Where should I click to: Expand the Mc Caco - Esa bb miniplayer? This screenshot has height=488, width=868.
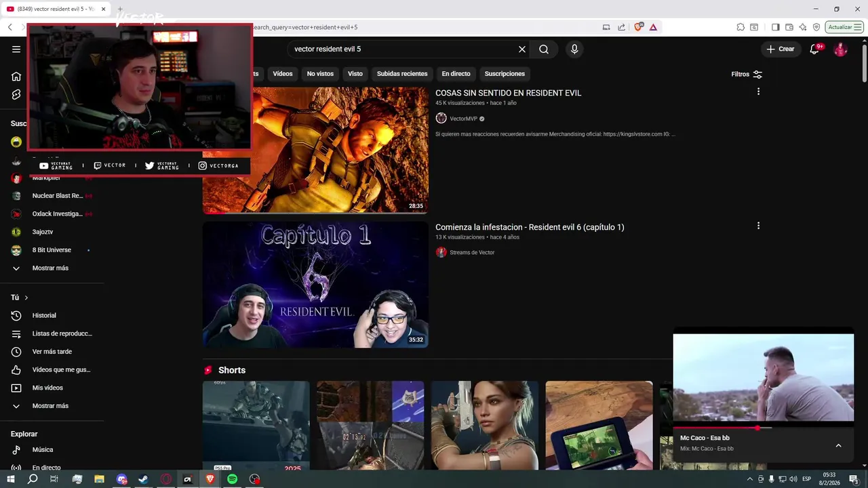coord(838,445)
